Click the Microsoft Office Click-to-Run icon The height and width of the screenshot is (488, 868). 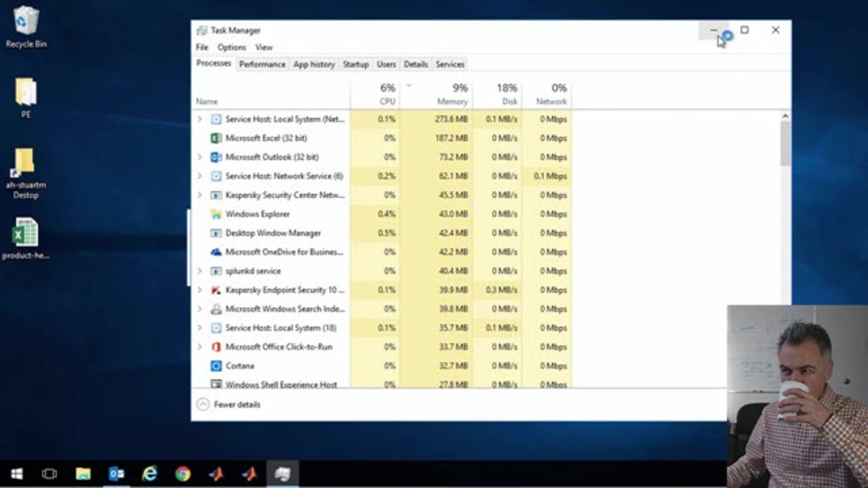[x=216, y=347]
